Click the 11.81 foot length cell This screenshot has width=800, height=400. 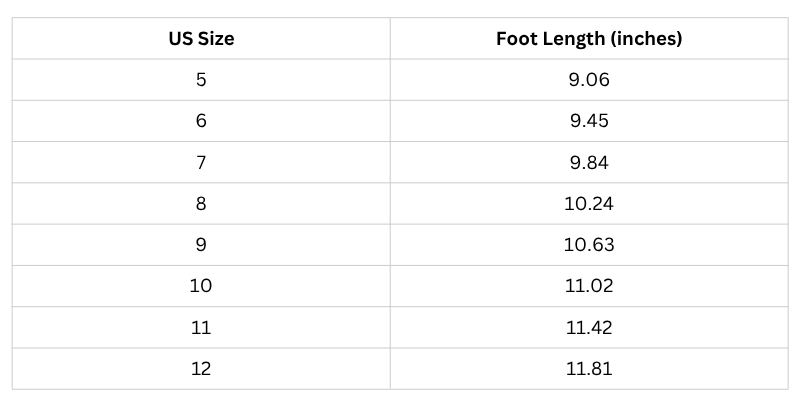tap(589, 369)
